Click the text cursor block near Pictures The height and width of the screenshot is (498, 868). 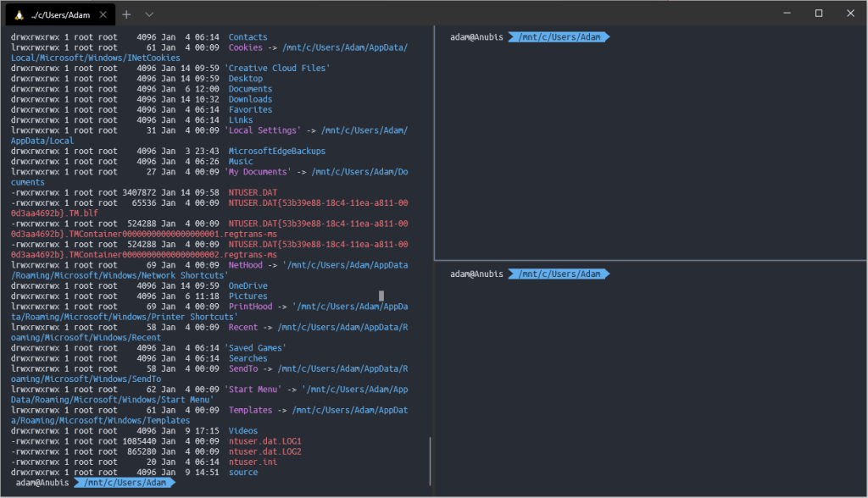click(x=381, y=296)
